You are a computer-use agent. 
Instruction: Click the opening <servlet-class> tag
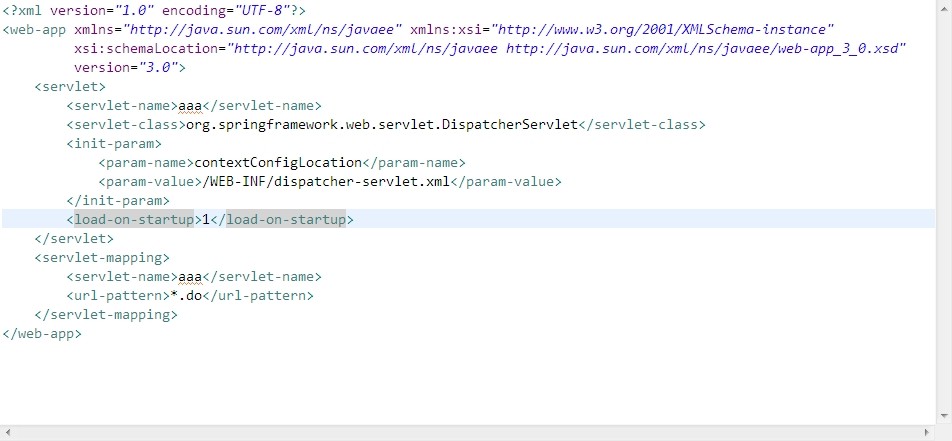click(126, 125)
